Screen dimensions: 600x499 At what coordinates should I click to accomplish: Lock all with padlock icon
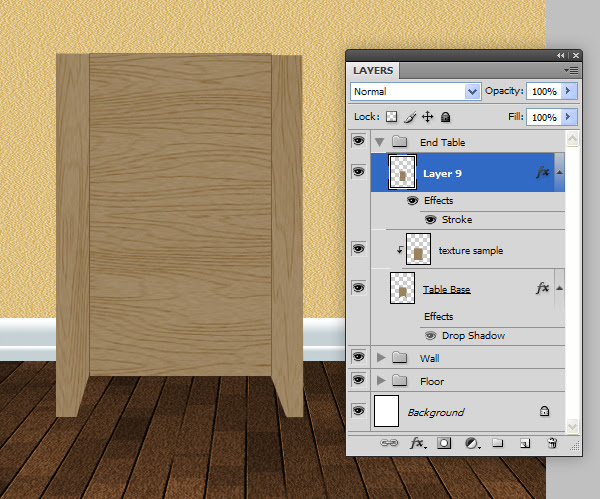point(445,117)
